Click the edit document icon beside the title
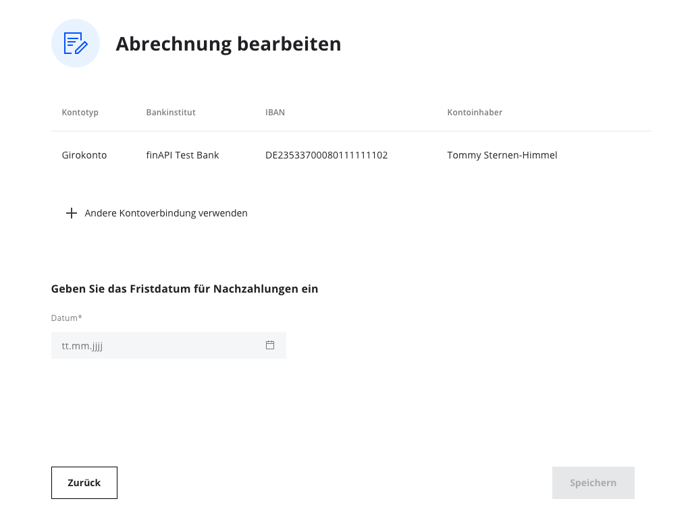 [x=75, y=43]
